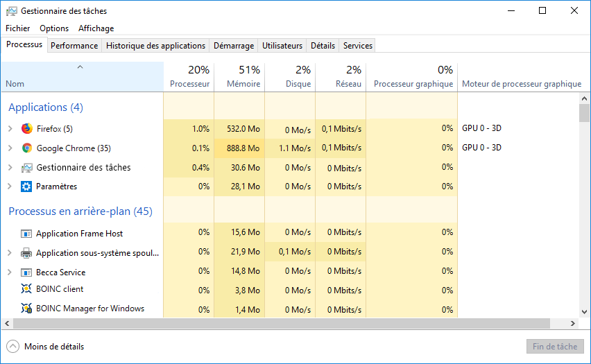Click Processus en arrière-plan (45) heading
The image size is (591, 364).
pyautogui.click(x=80, y=211)
